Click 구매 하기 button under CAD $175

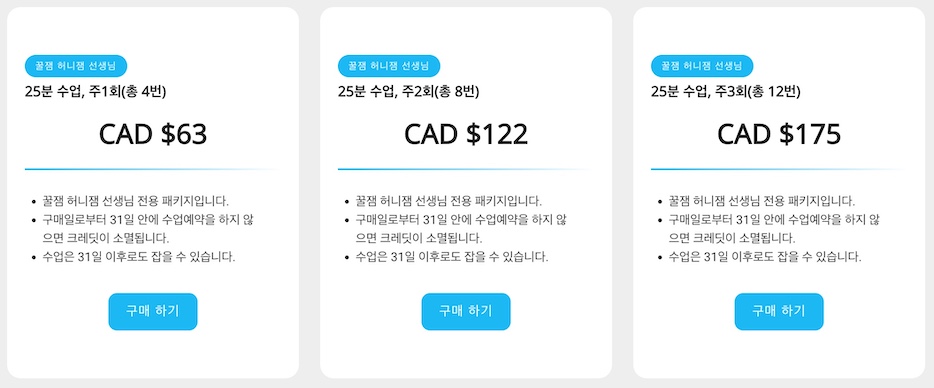(779, 311)
